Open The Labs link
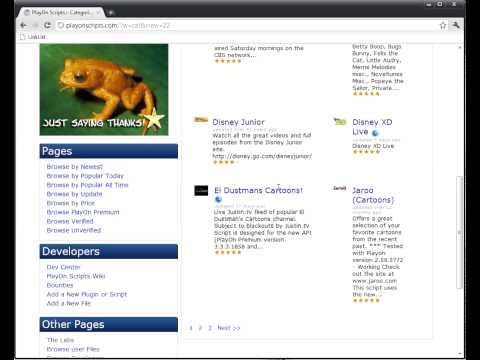The width and height of the screenshot is (480, 360). (60, 340)
